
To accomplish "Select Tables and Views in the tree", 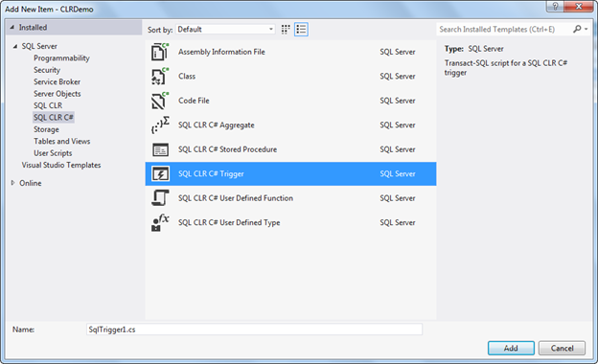I will click(61, 141).
